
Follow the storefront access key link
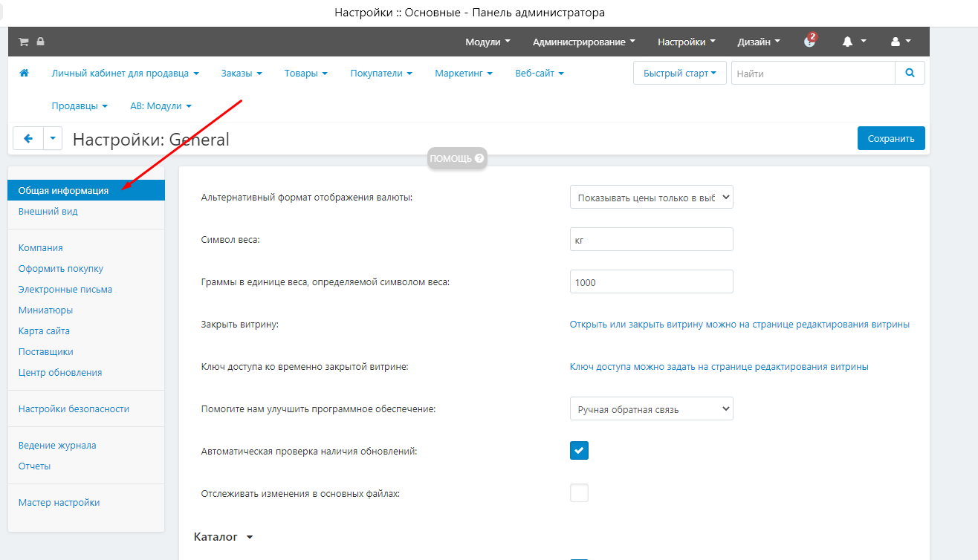click(x=719, y=367)
